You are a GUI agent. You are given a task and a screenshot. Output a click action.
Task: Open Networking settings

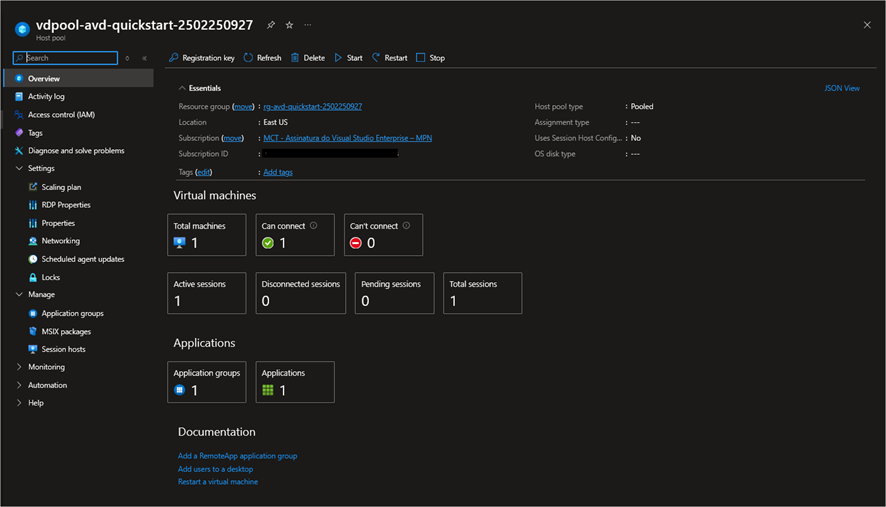coord(60,240)
